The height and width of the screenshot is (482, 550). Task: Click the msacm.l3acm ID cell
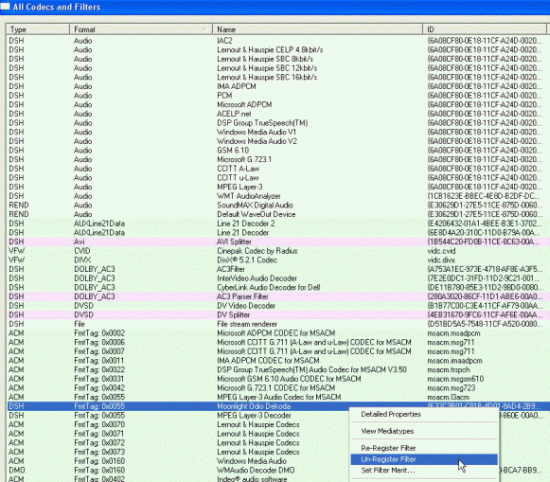[448, 397]
